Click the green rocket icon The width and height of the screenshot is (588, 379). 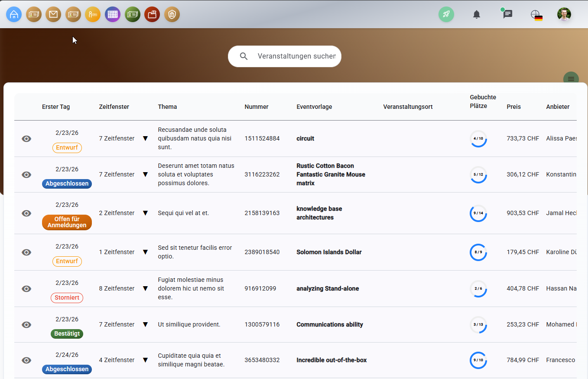pos(446,14)
